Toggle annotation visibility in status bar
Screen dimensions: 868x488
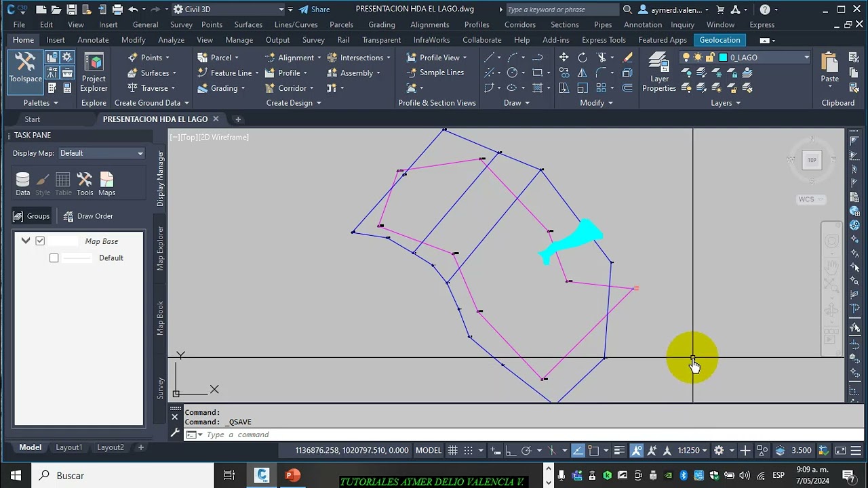coord(637,450)
